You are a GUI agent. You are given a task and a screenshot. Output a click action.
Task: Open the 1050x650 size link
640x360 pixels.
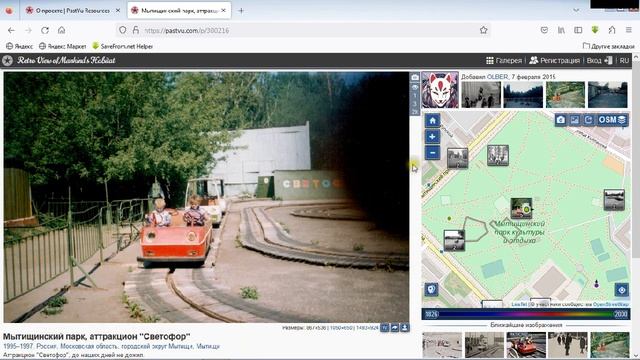click(x=342, y=328)
